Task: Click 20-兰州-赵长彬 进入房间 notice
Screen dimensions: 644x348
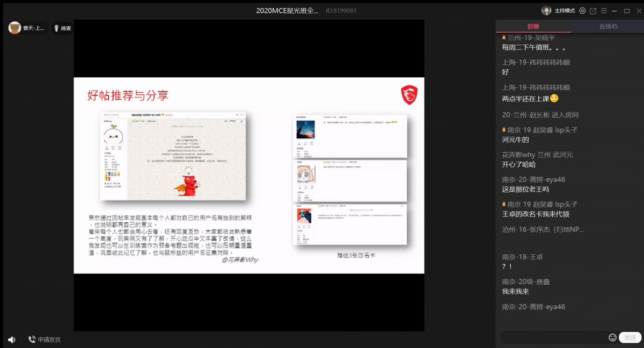Action: click(540, 115)
